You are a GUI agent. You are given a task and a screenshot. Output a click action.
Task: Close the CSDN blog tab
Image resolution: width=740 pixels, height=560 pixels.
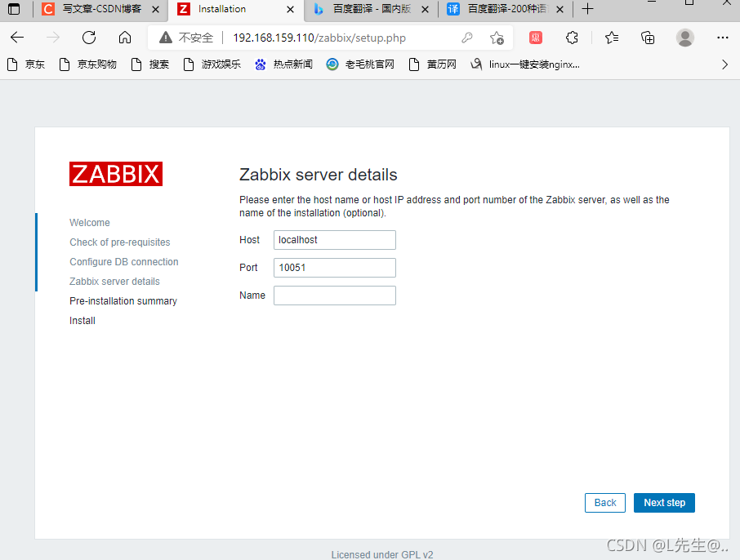pyautogui.click(x=156, y=10)
